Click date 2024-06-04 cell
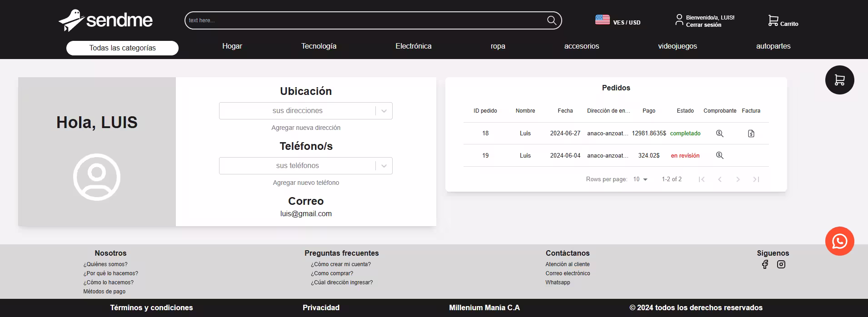Screen dimensions: 868x317 pyautogui.click(x=565, y=155)
